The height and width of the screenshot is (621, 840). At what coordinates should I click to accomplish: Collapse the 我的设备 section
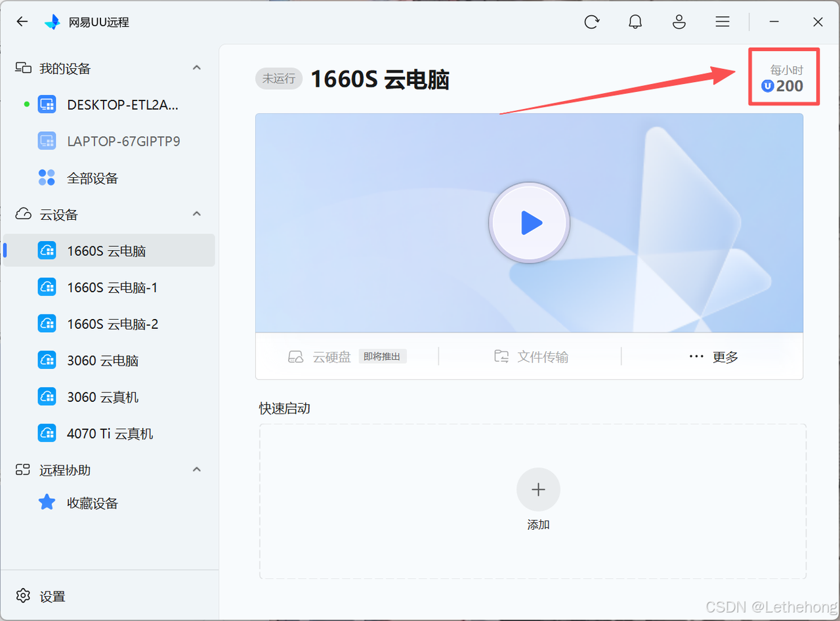click(197, 68)
